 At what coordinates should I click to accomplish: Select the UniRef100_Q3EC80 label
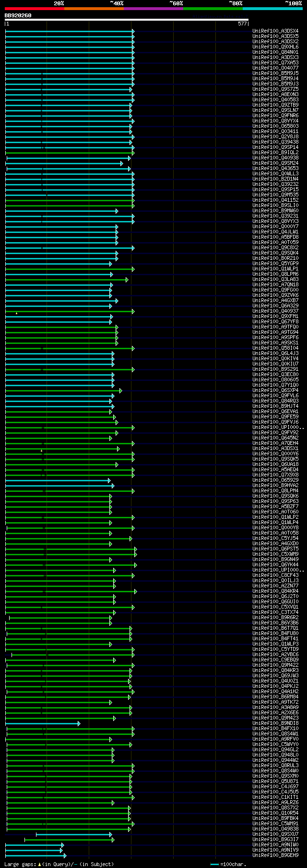coord(275,375)
